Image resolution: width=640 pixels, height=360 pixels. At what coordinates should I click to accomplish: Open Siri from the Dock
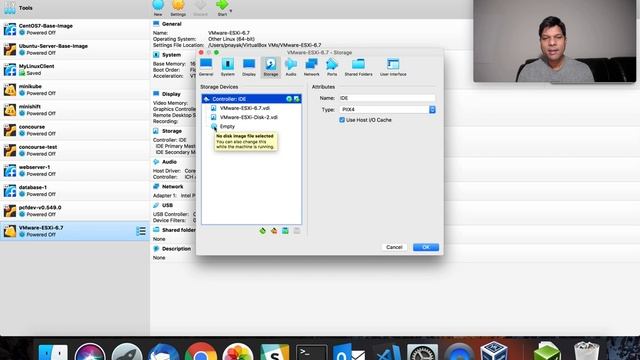click(90, 352)
